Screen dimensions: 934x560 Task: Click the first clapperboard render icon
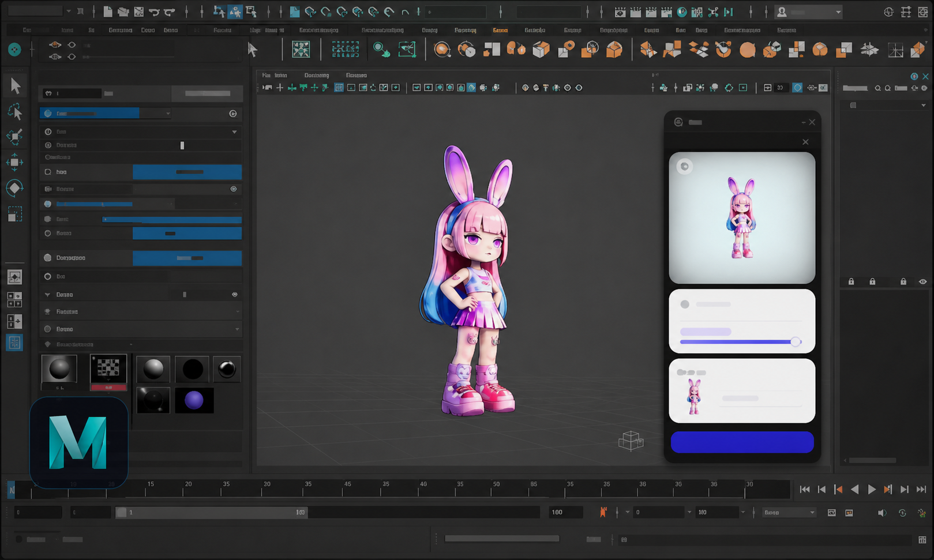point(620,12)
